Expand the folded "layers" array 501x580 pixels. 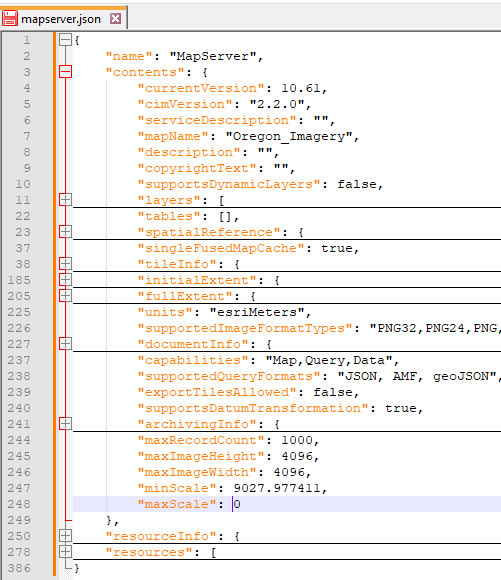point(65,200)
